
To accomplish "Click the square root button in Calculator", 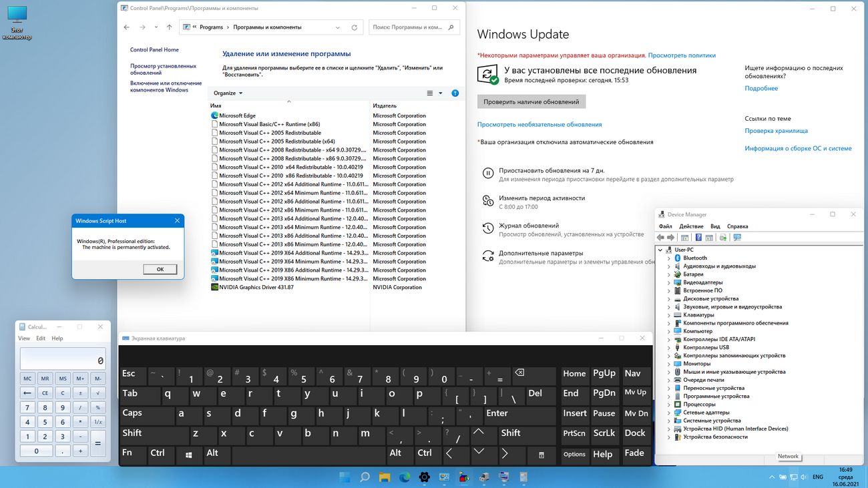I will (97, 393).
